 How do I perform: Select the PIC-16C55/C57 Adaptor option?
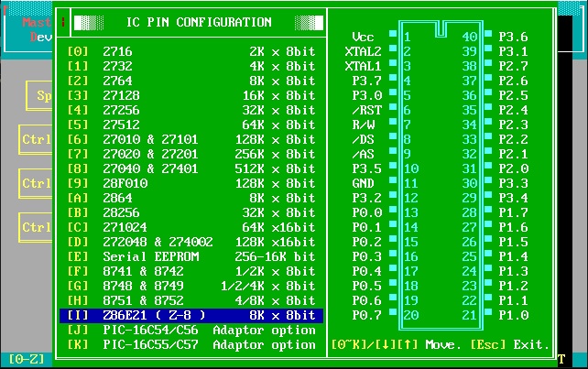[191, 344]
